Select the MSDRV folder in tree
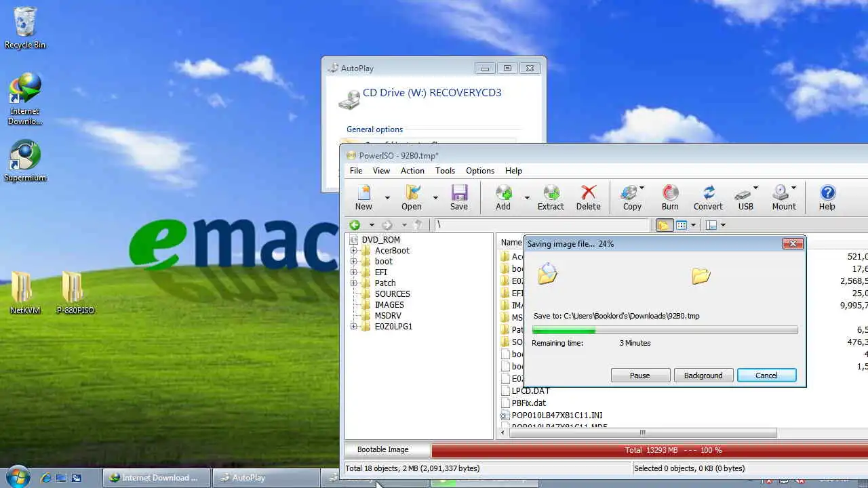 point(381,316)
